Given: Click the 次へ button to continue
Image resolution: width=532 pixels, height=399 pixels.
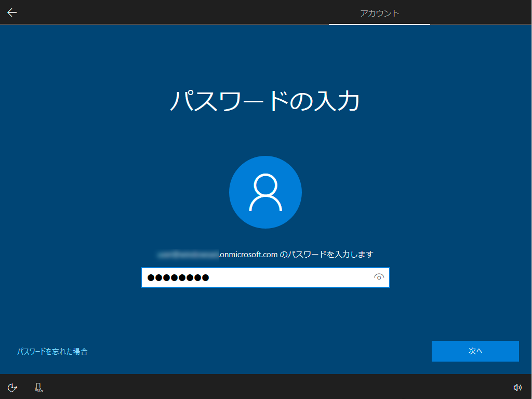Looking at the screenshot, I should click(475, 351).
